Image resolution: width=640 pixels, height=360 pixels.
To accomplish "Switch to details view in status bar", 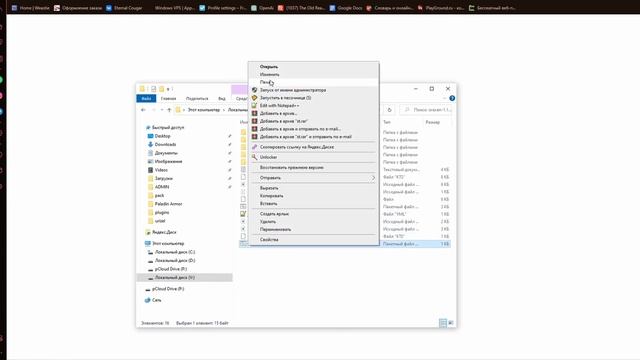I will pyautogui.click(x=443, y=323).
